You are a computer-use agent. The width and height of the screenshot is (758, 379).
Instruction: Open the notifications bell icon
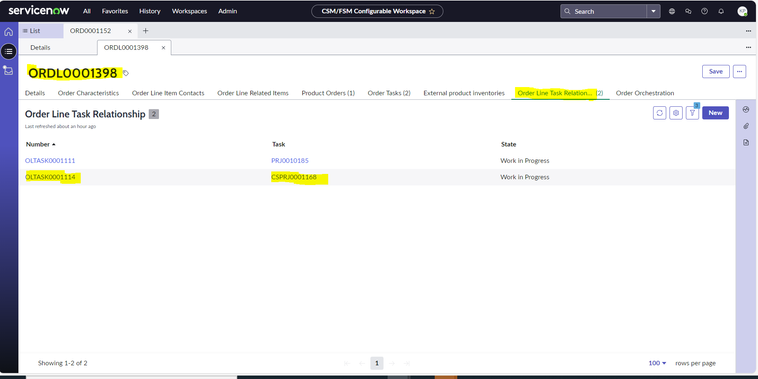tap(721, 11)
